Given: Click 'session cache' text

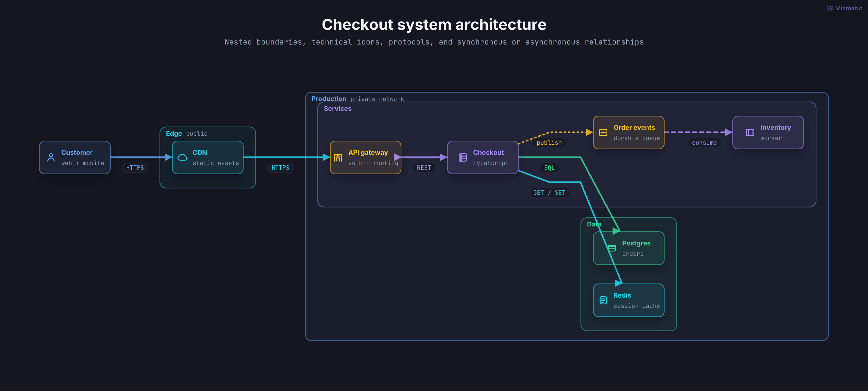Looking at the screenshot, I should click(637, 306).
